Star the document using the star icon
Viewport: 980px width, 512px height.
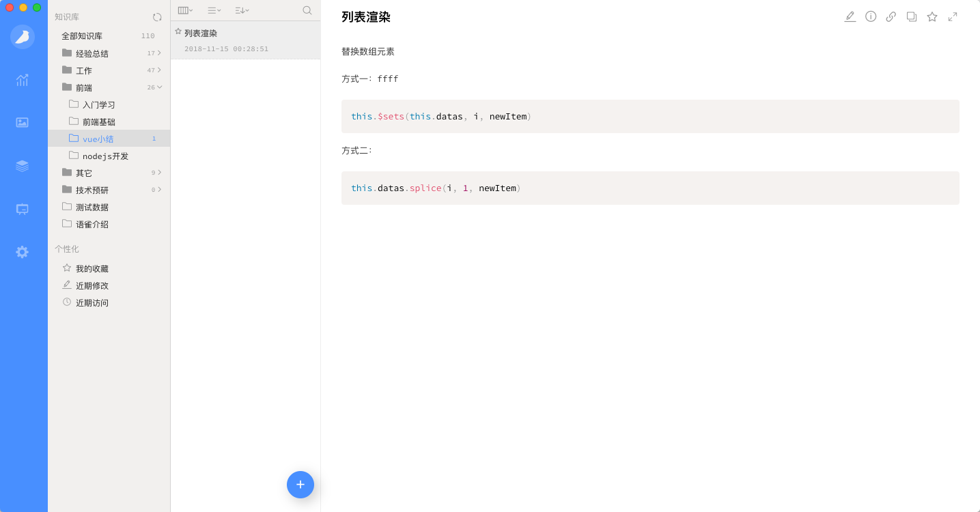tap(932, 16)
